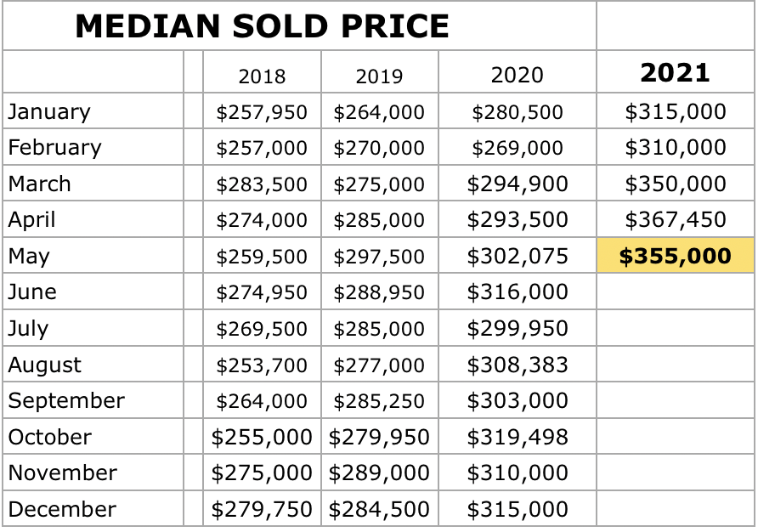
Task: Click the 2020 column header
Action: tap(517, 75)
